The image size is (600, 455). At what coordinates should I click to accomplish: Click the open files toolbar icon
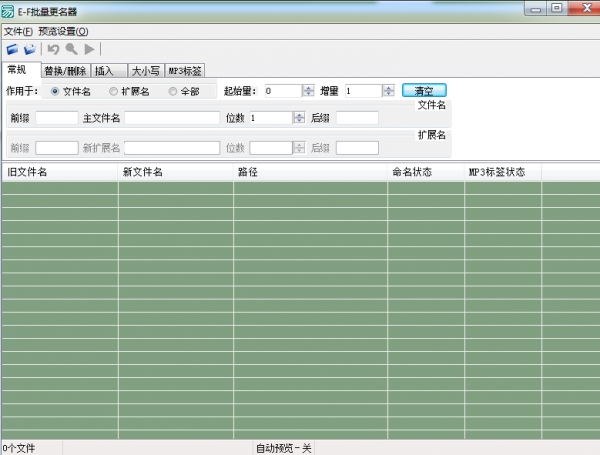click(x=13, y=49)
